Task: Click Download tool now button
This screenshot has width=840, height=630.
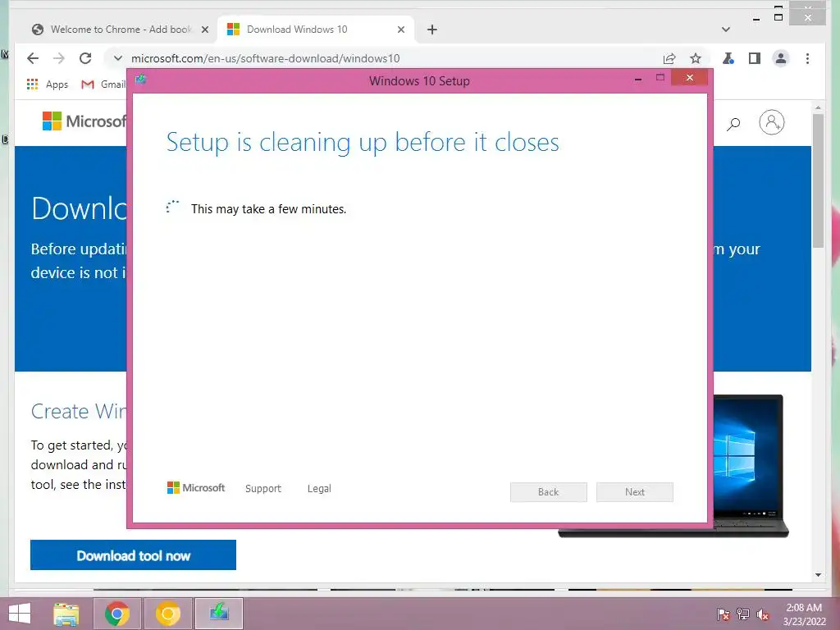Action: click(133, 555)
